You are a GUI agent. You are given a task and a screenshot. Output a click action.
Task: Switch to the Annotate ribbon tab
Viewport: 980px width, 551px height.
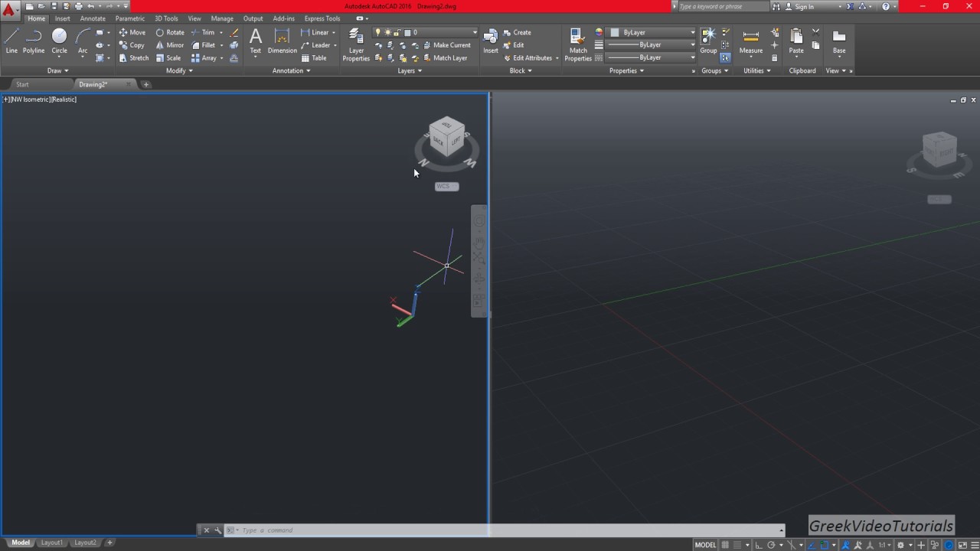pyautogui.click(x=93, y=18)
